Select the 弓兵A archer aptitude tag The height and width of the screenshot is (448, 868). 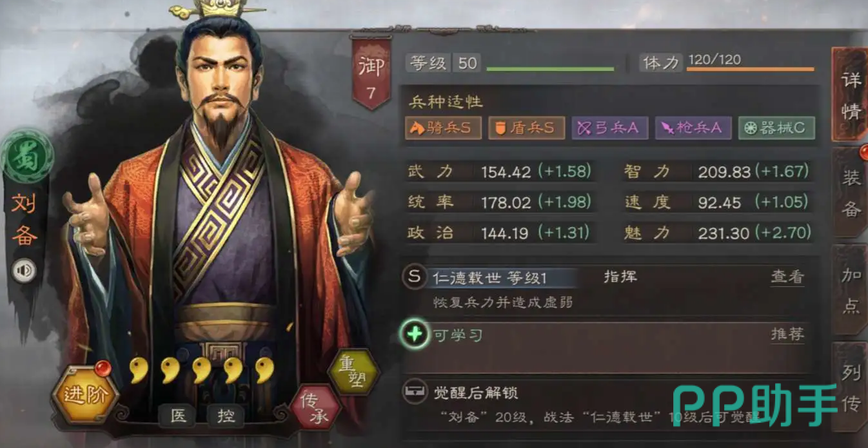[609, 128]
